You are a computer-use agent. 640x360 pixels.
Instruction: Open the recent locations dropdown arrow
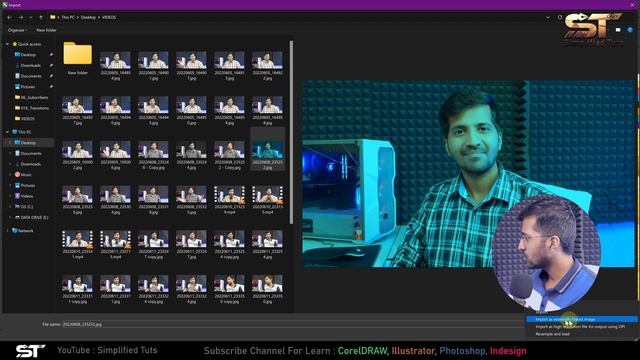tap(31, 18)
